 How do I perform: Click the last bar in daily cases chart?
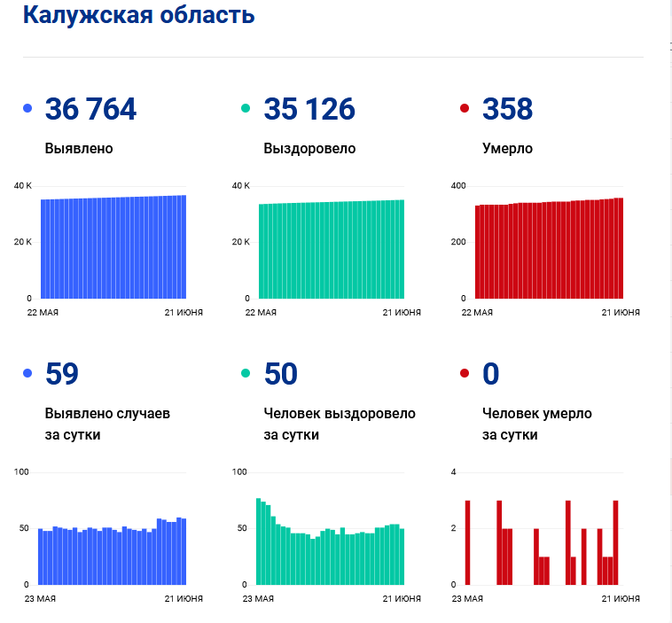(x=184, y=552)
